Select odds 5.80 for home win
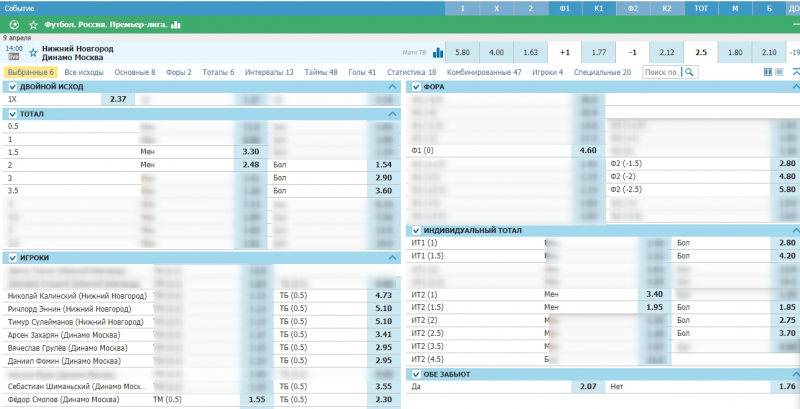The height and width of the screenshot is (409, 800). coord(461,52)
